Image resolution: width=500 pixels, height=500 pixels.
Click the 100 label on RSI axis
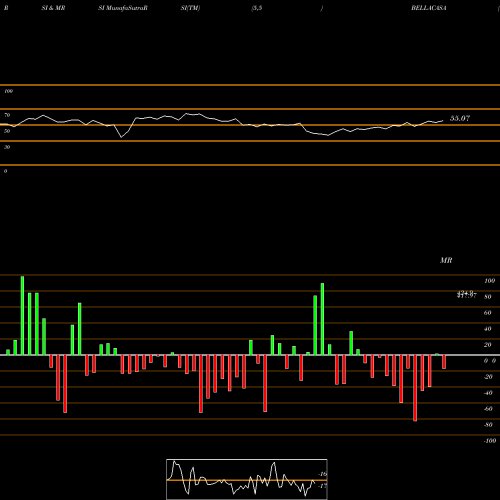point(9,91)
